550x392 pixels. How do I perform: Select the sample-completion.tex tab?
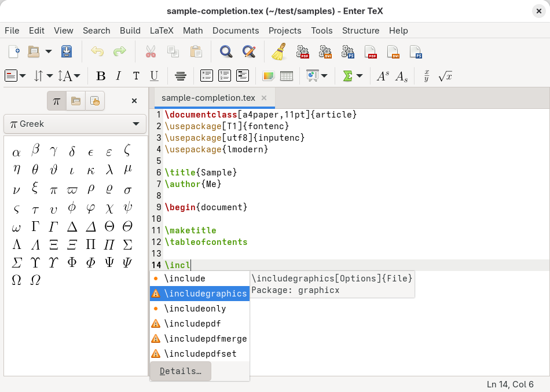(x=208, y=98)
